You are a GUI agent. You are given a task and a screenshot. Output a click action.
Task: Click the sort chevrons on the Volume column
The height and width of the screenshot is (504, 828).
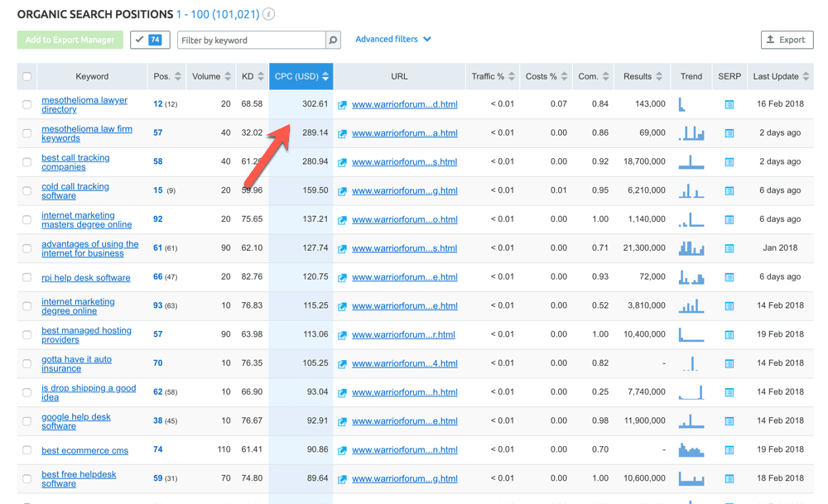pyautogui.click(x=228, y=75)
